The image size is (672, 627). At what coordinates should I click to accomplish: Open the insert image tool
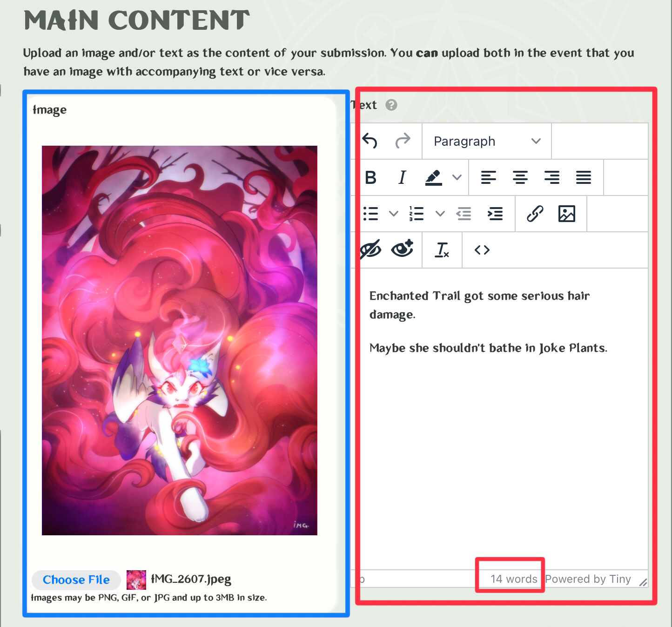(x=566, y=214)
